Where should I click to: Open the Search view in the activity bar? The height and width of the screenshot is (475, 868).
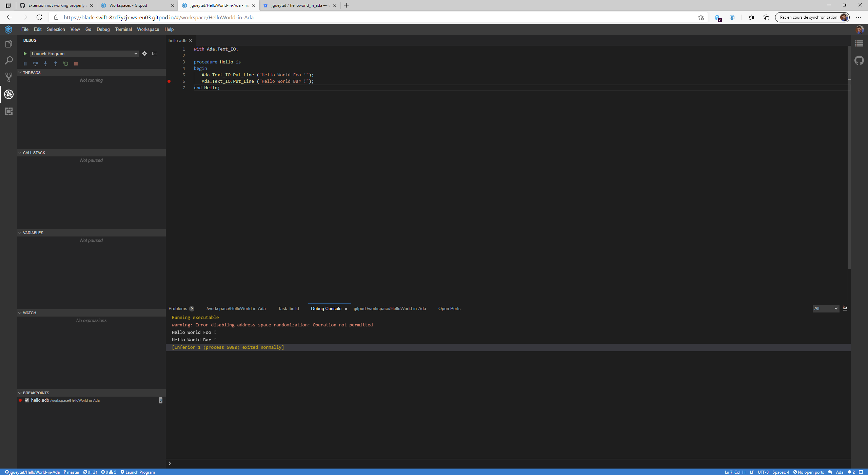8,60
